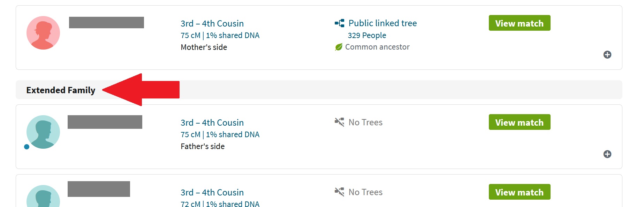The width and height of the screenshot is (644, 207).
Task: Click teal male avatar of Father's side match
Action: (x=43, y=132)
